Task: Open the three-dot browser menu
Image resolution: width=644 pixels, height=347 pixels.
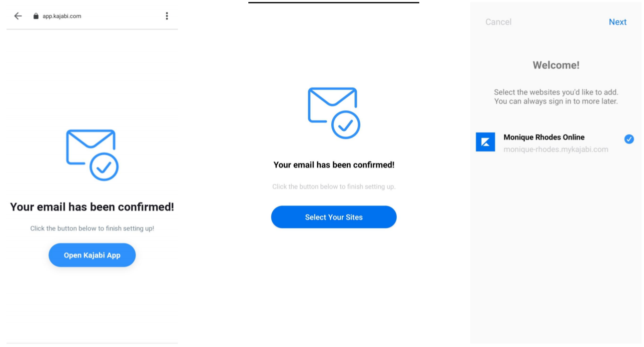Action: pyautogui.click(x=166, y=16)
